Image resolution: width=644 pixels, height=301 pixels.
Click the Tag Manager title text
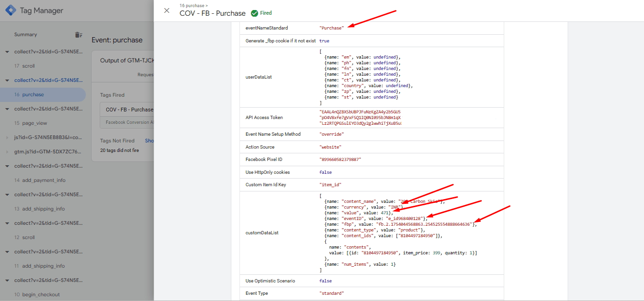coord(42,10)
